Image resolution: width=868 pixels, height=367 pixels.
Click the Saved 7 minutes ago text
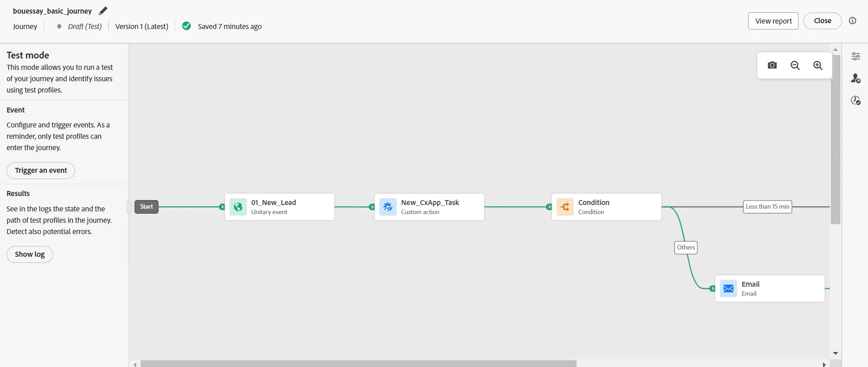pos(230,26)
